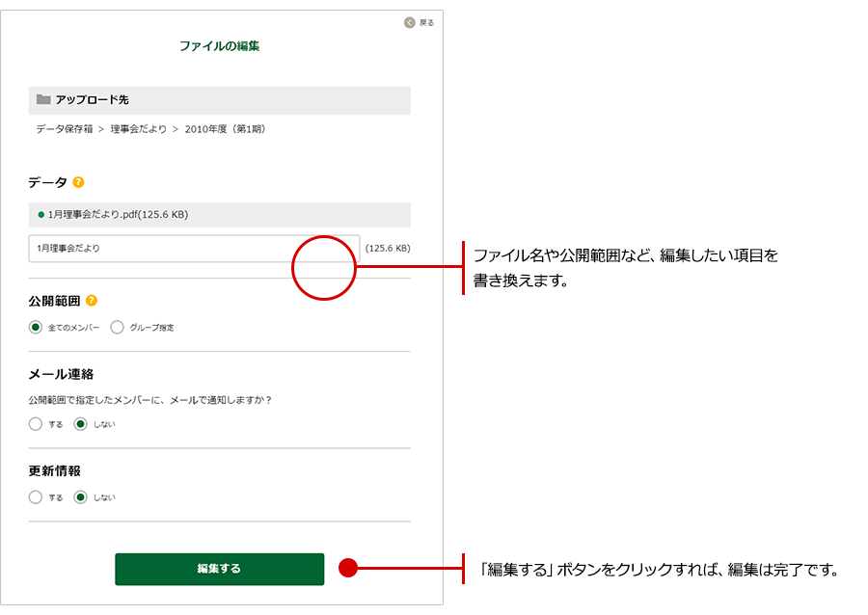Open the help icon next to データ
The width and height of the screenshot is (868, 615).
coord(78,182)
